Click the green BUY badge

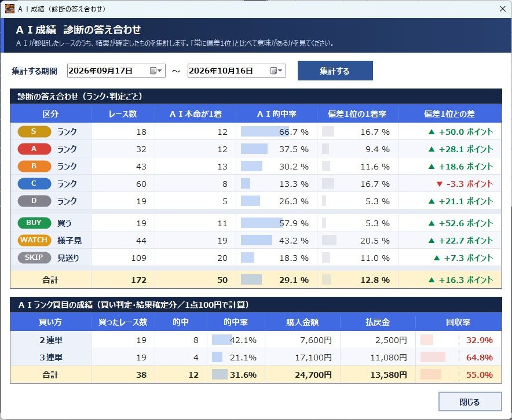(x=34, y=223)
